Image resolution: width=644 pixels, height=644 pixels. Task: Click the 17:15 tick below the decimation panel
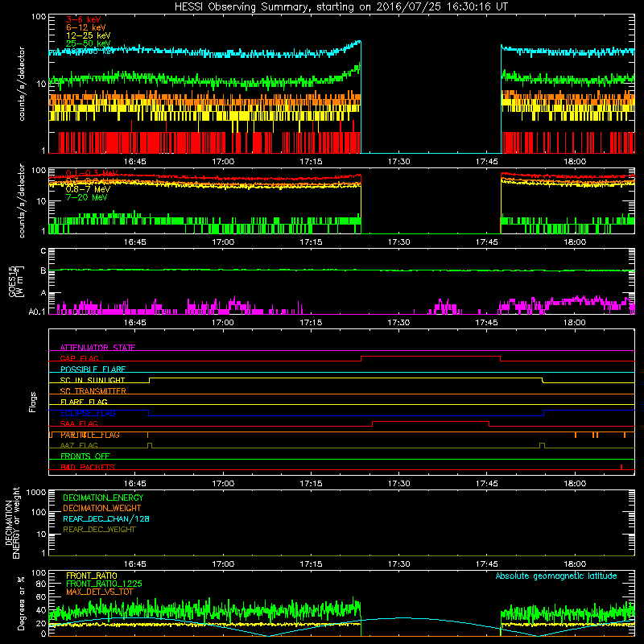pos(311,564)
